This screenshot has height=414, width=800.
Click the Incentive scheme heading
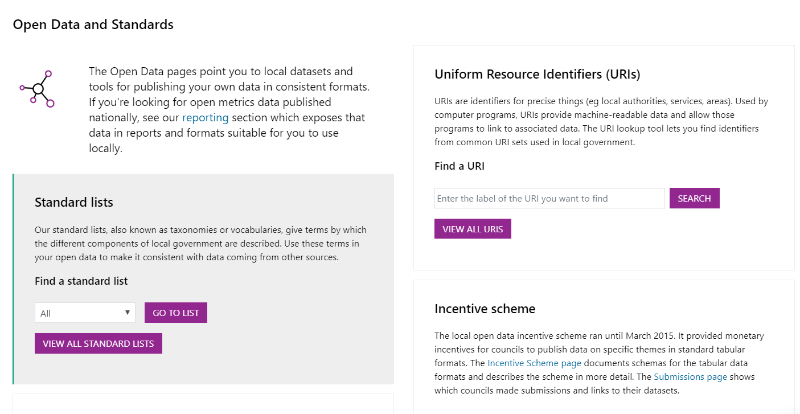[x=485, y=309]
